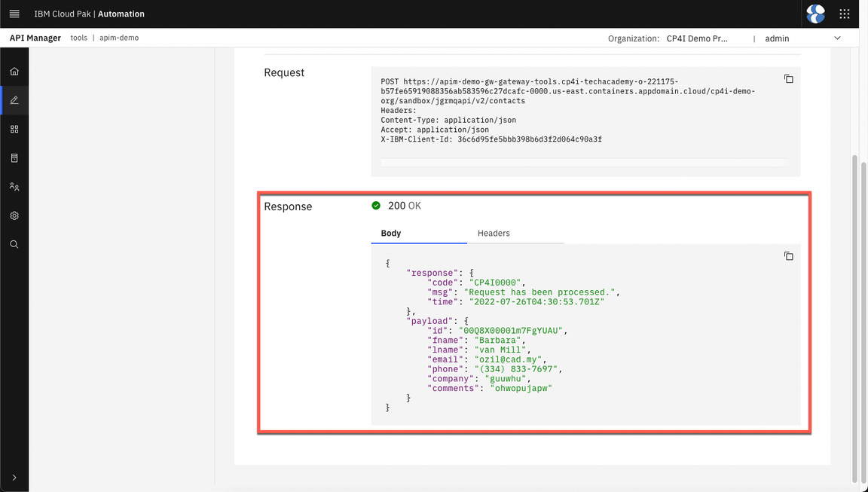Viewport: 868px width, 492px height.
Task: Open the Resources icon in sidebar
Action: (x=14, y=158)
